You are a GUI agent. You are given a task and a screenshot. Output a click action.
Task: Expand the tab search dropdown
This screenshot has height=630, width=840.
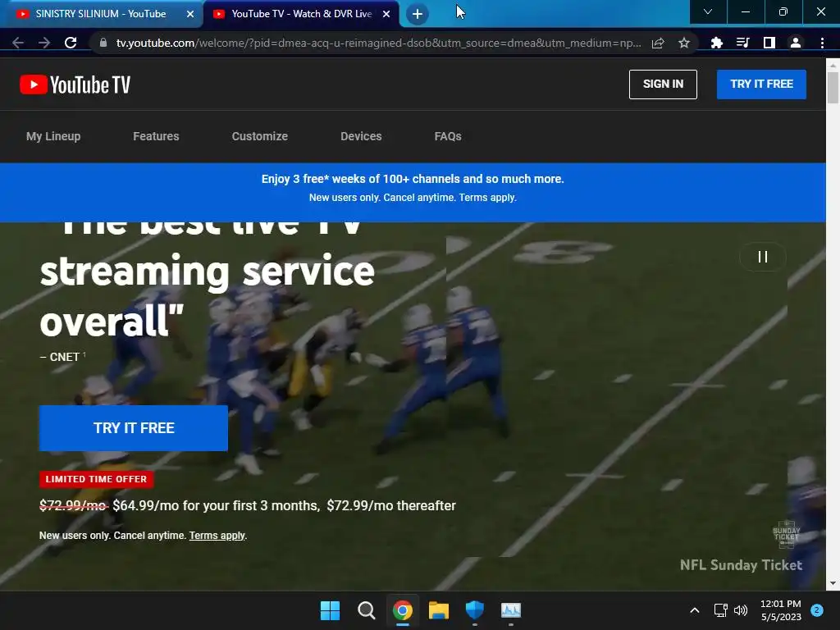(708, 11)
